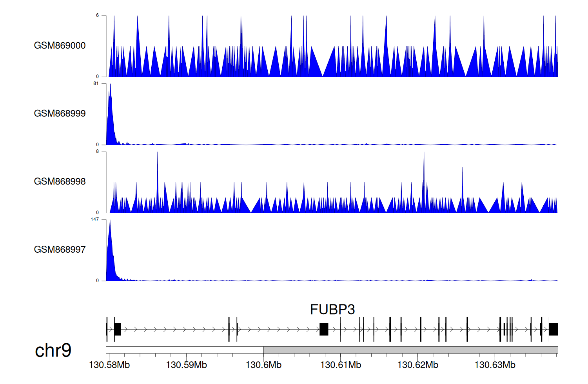
Task: Click the FUBP3 gene name
Action: click(332, 310)
